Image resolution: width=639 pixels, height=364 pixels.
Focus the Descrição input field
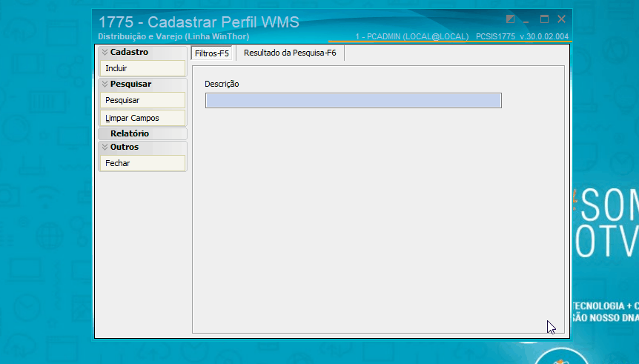tap(354, 101)
